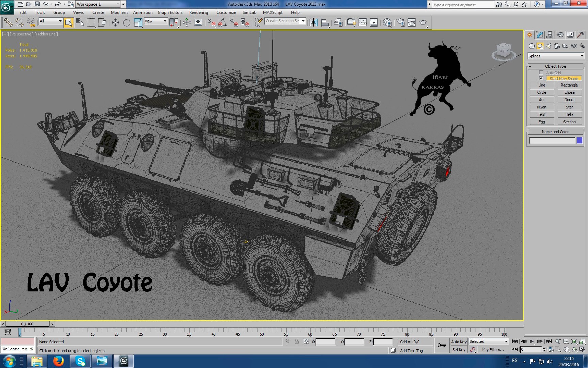
Task: Switch to the Modify command panel
Action: click(540, 35)
